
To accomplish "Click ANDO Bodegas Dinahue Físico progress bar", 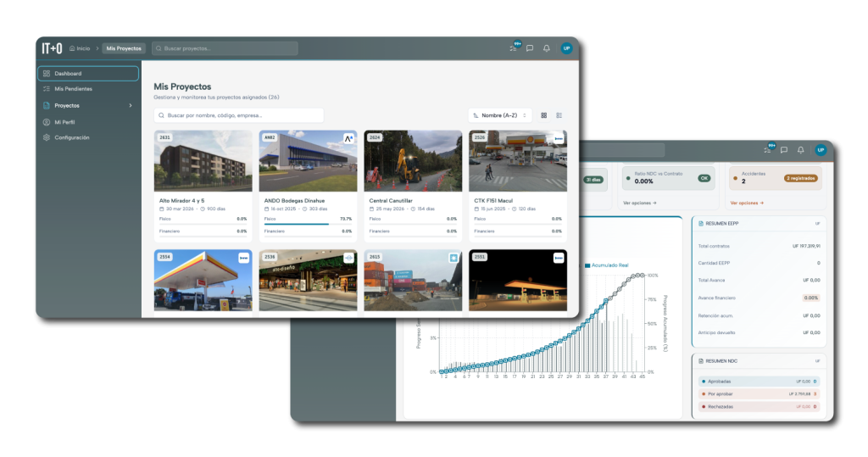I will [308, 225].
